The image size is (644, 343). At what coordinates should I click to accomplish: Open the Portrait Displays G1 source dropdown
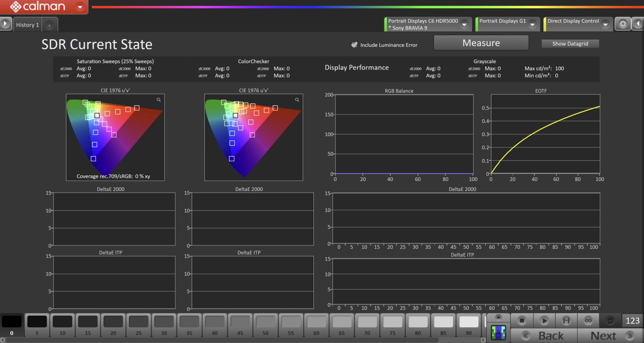[532, 24]
